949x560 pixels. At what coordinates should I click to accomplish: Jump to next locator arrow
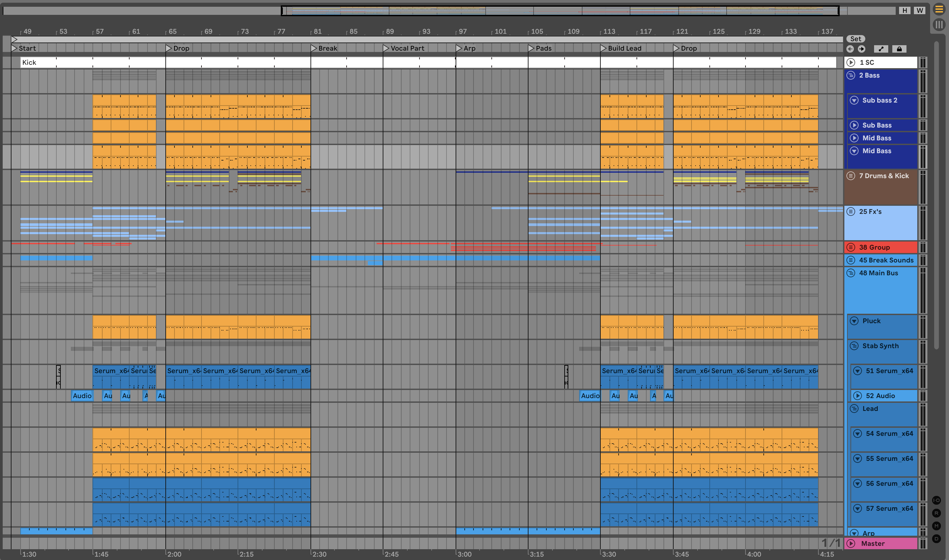[x=861, y=49]
